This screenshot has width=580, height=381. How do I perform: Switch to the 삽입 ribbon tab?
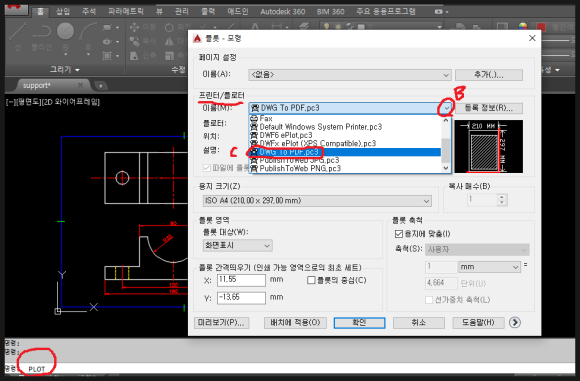coord(63,11)
